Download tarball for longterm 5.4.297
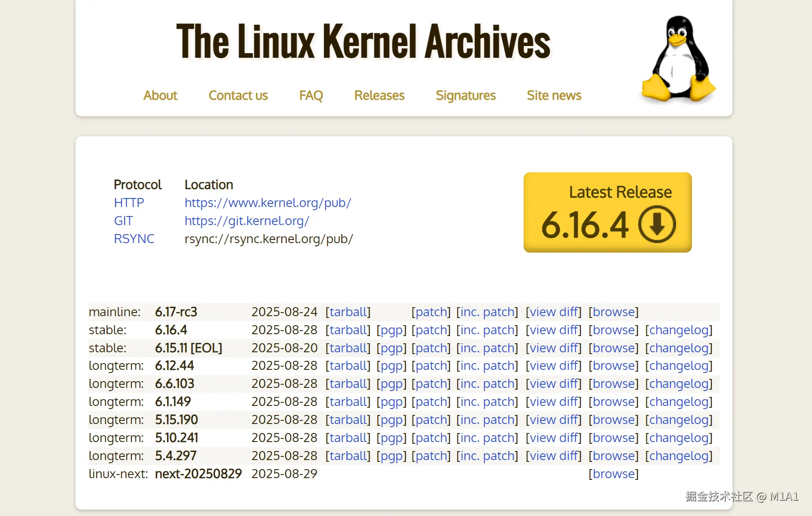This screenshot has width=812, height=516. (348, 456)
